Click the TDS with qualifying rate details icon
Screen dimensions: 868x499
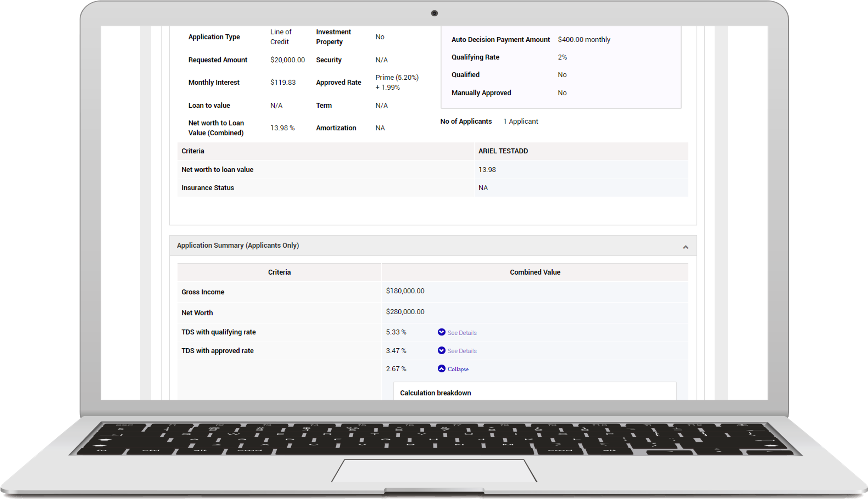(441, 332)
